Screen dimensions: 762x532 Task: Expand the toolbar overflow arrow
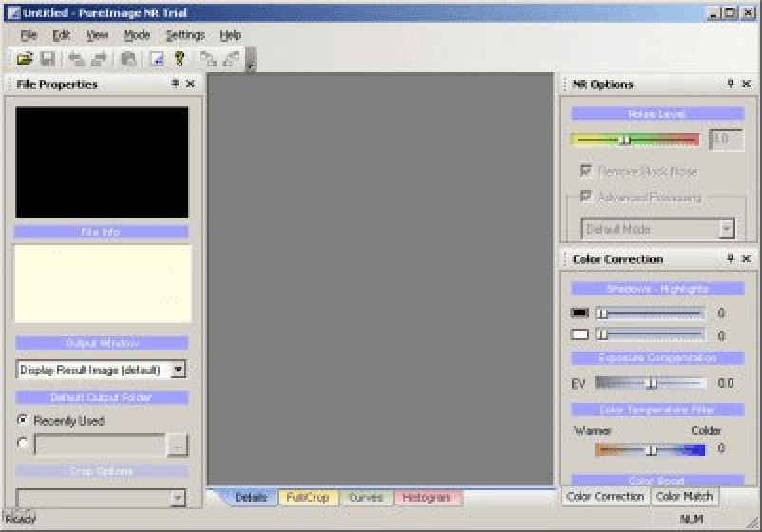click(251, 60)
